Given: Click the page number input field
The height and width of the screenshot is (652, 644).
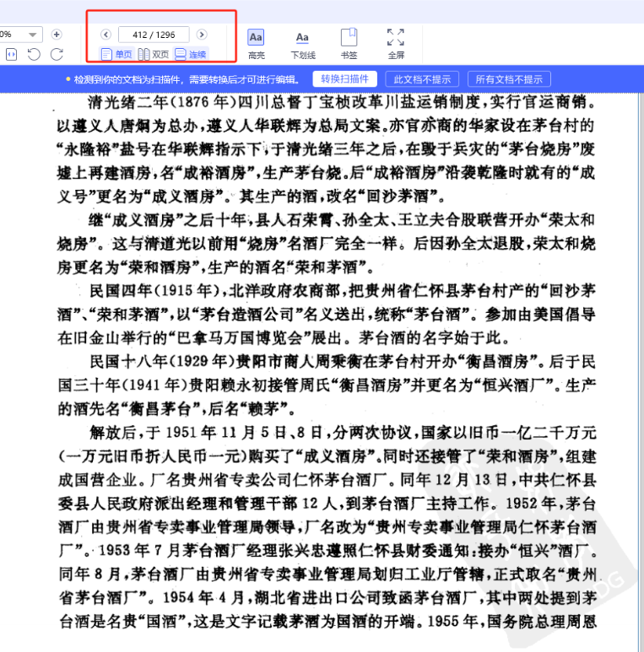Looking at the screenshot, I should click(154, 35).
